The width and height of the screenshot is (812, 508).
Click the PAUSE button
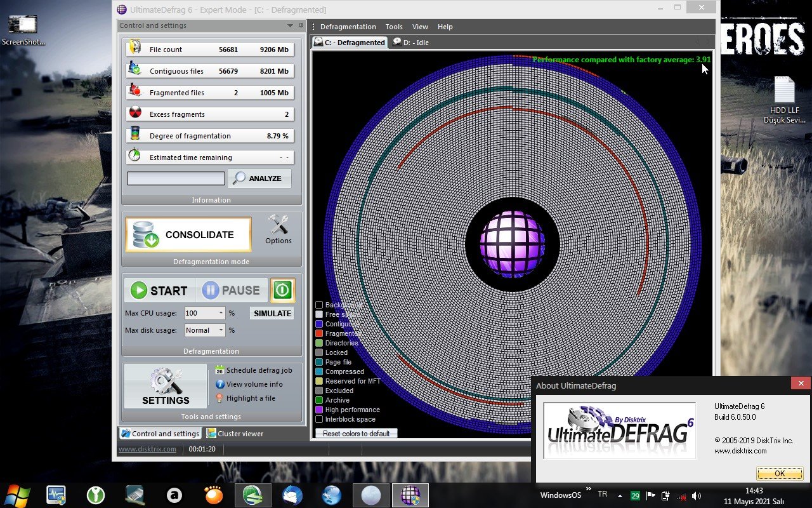[232, 291]
